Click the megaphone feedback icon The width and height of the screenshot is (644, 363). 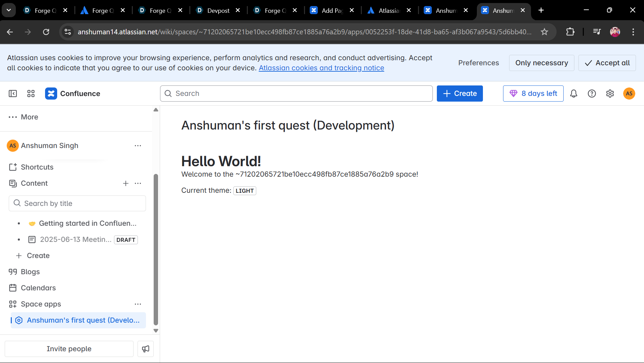(146, 349)
